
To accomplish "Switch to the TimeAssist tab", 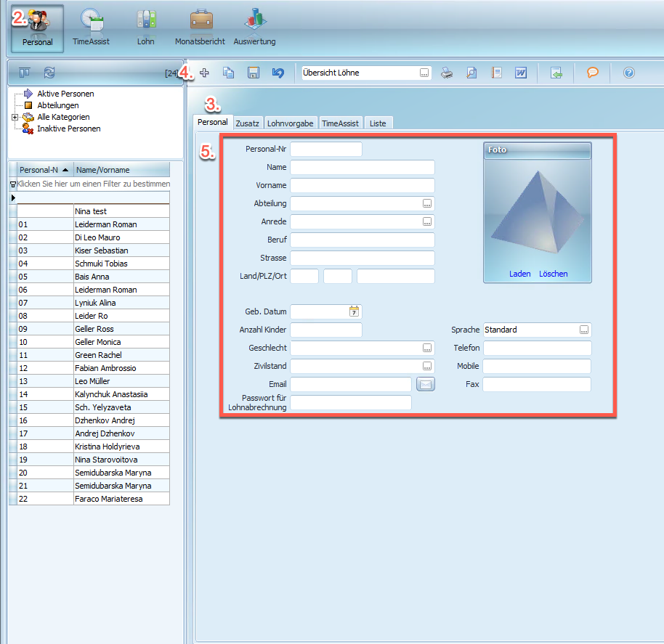I will pyautogui.click(x=341, y=123).
